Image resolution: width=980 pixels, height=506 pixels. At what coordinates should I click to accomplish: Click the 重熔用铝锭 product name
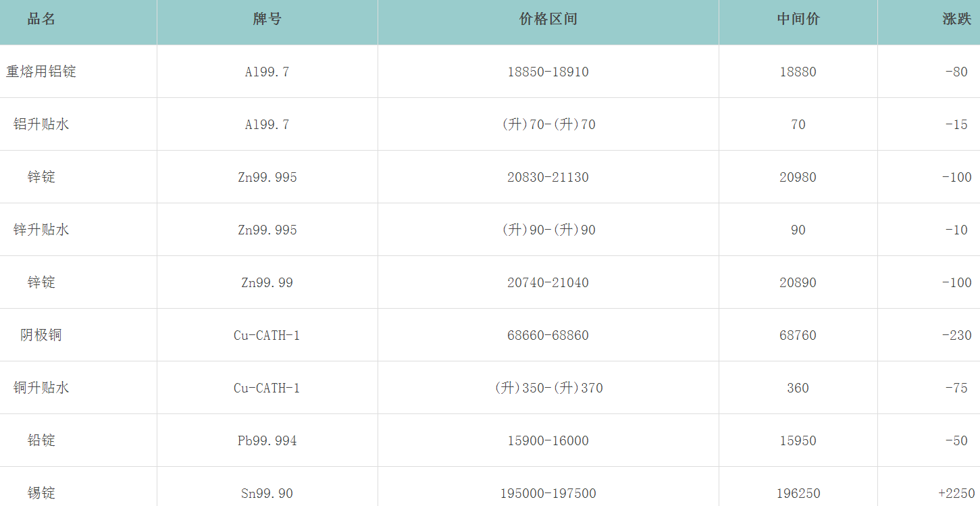(x=41, y=72)
